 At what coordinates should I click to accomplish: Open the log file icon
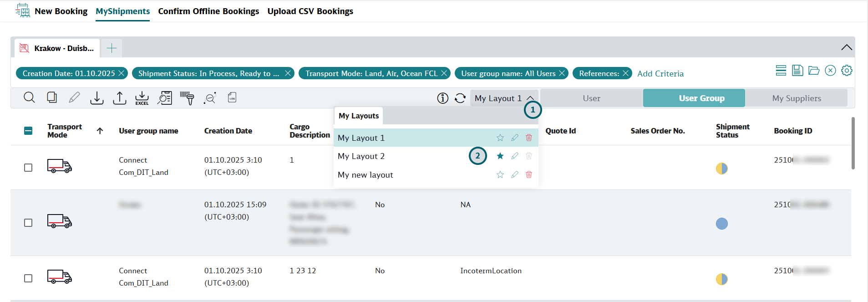point(232,98)
